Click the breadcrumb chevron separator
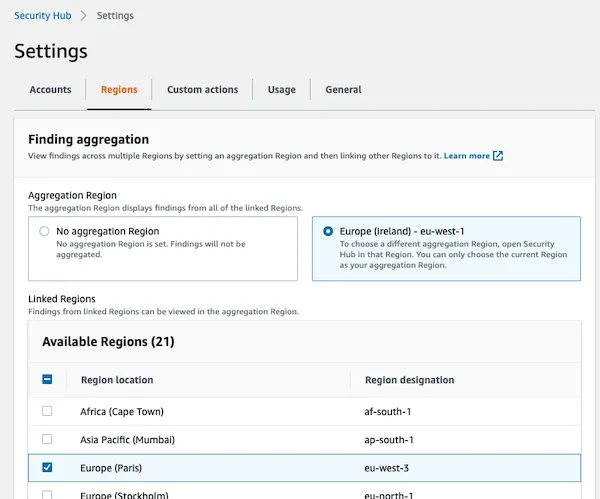 [x=83, y=16]
